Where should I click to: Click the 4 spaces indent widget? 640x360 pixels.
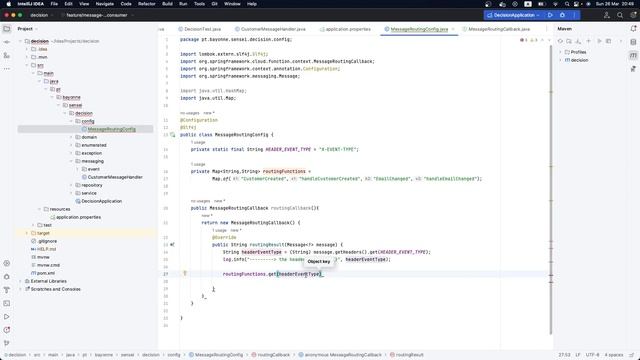[x=614, y=355]
